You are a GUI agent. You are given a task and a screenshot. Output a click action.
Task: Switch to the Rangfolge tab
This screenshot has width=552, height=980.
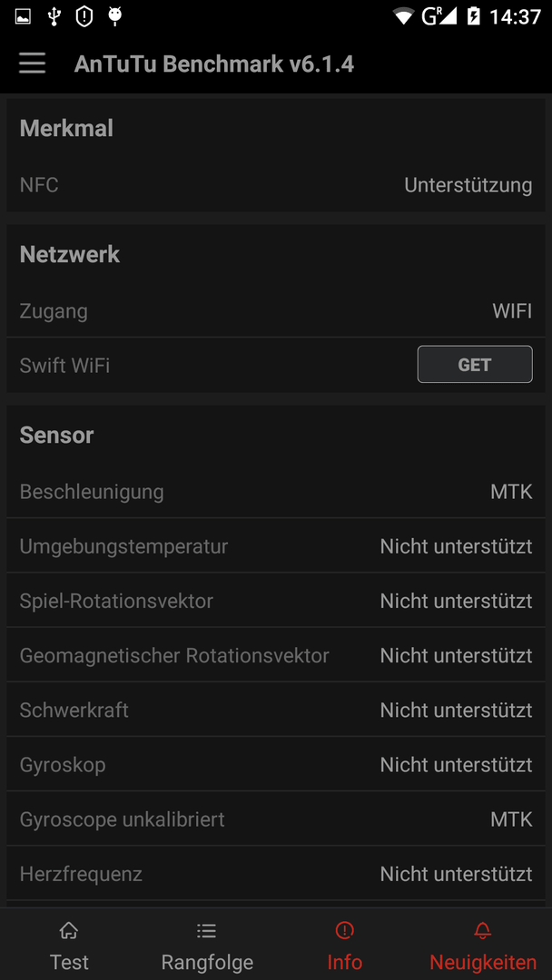coord(207,944)
